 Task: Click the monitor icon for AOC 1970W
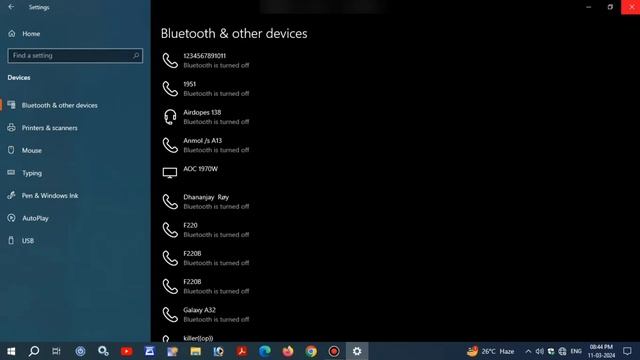170,173
